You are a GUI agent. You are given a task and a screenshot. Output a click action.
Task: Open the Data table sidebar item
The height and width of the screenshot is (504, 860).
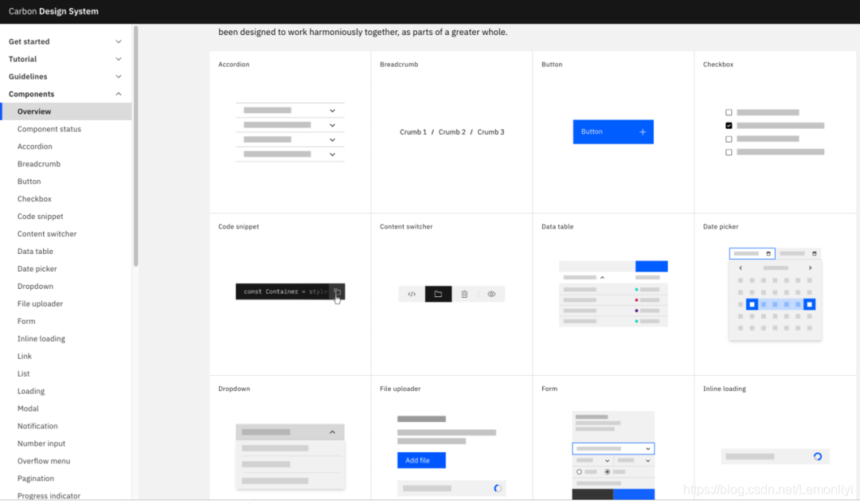click(35, 251)
